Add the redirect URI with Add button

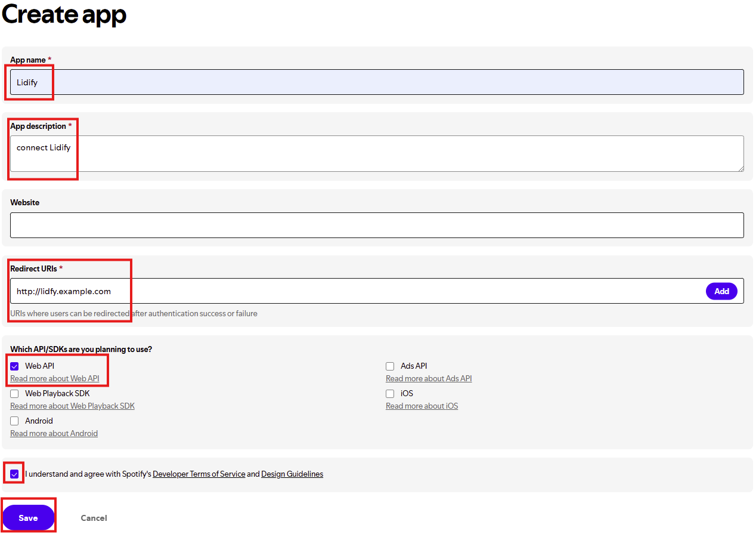pyautogui.click(x=721, y=291)
